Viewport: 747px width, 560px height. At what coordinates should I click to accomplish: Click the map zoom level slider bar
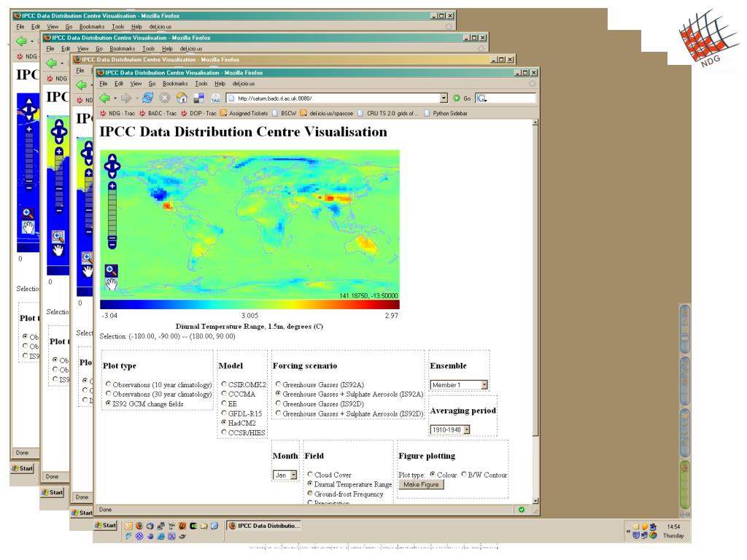(x=112, y=213)
